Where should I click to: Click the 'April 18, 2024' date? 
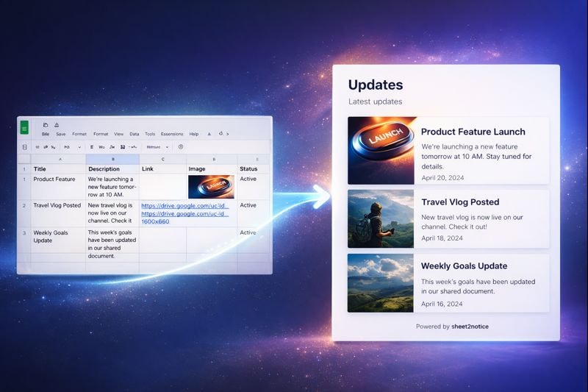tap(442, 238)
